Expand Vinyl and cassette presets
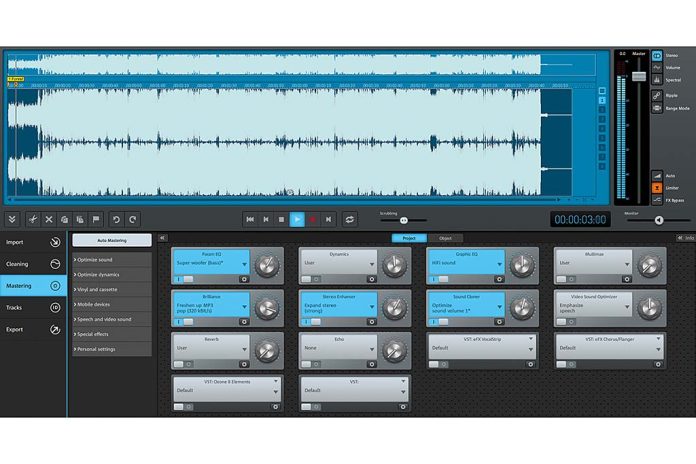 point(112,290)
